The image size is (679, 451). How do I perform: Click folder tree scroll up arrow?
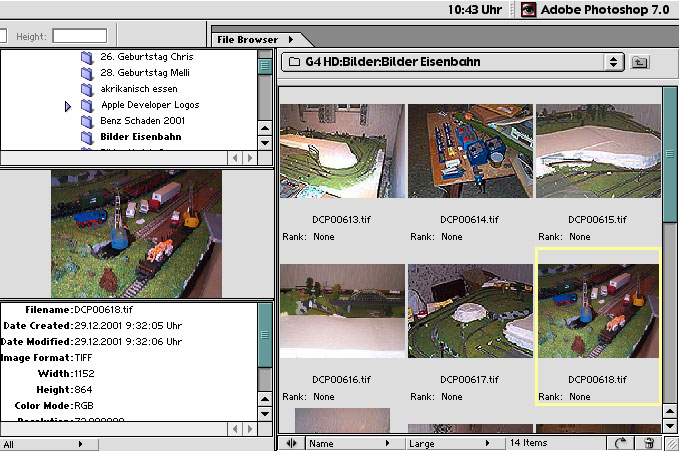(x=265, y=128)
